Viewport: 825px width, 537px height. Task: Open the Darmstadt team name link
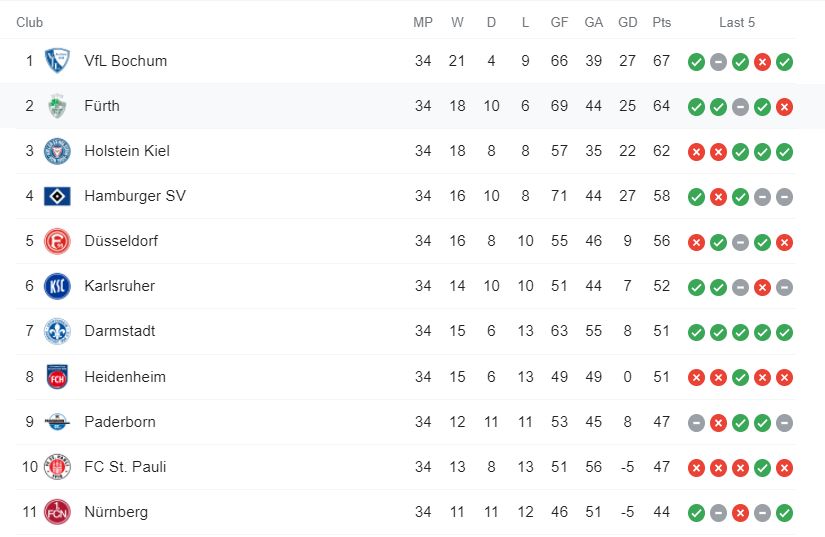[119, 331]
